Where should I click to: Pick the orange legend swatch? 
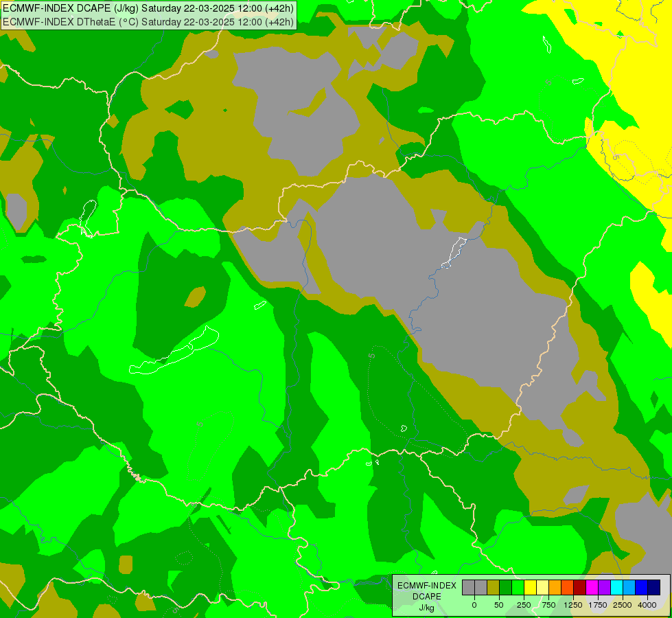(555, 587)
